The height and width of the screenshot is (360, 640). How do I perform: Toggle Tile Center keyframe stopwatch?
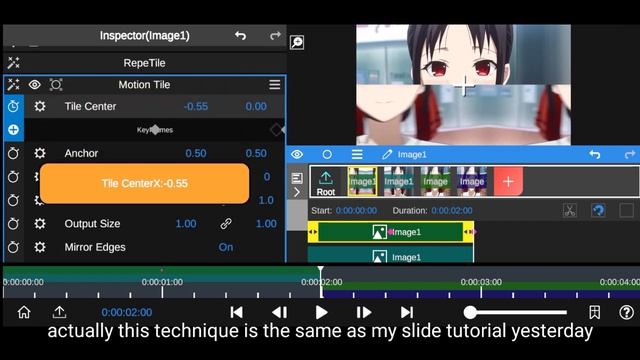(13, 107)
